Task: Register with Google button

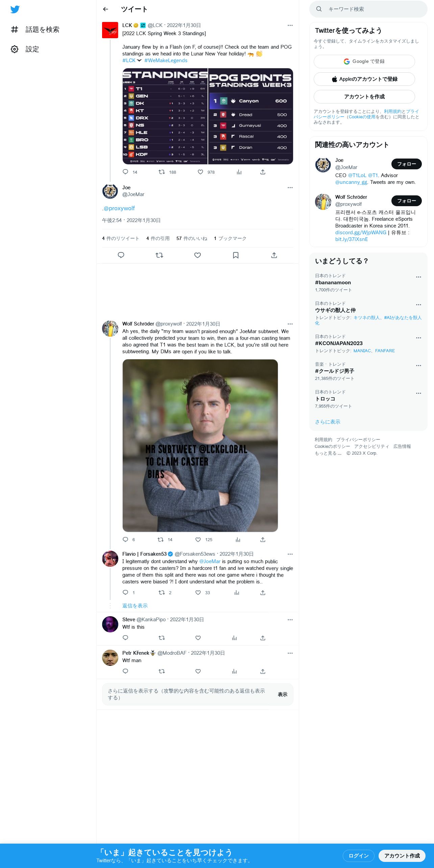Action: tap(364, 62)
